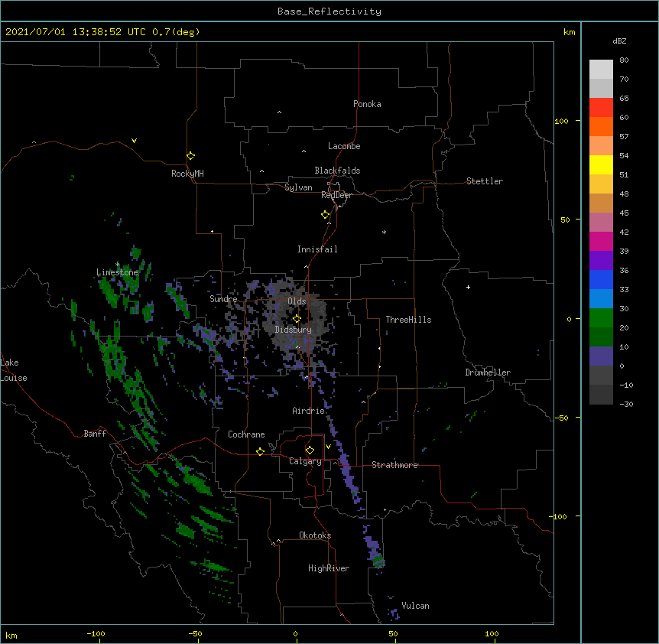
Task: Select the slate purple 0-10 dBZ legend swatch
Action: coord(601,356)
